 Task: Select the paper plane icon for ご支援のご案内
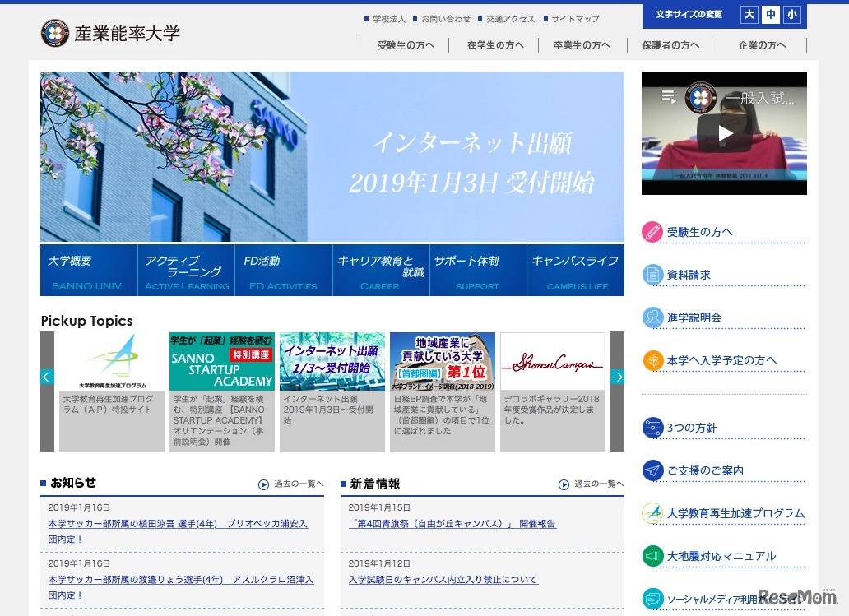pos(652,470)
